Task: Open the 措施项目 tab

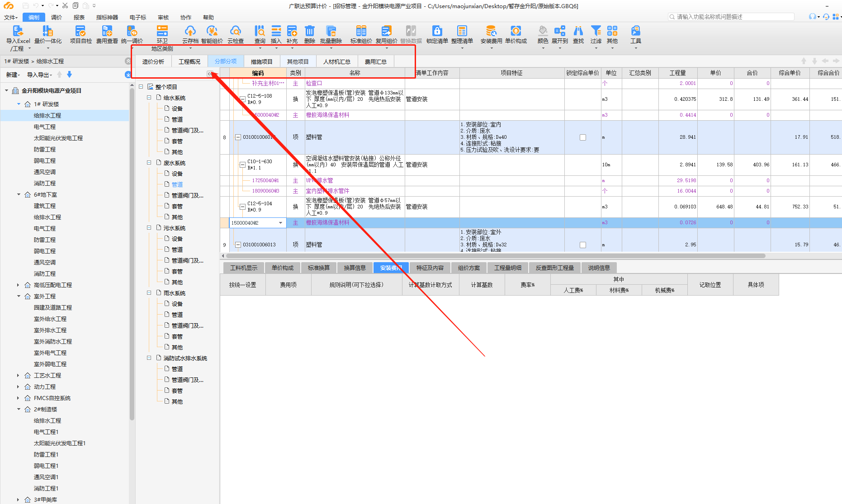Action: pos(261,61)
